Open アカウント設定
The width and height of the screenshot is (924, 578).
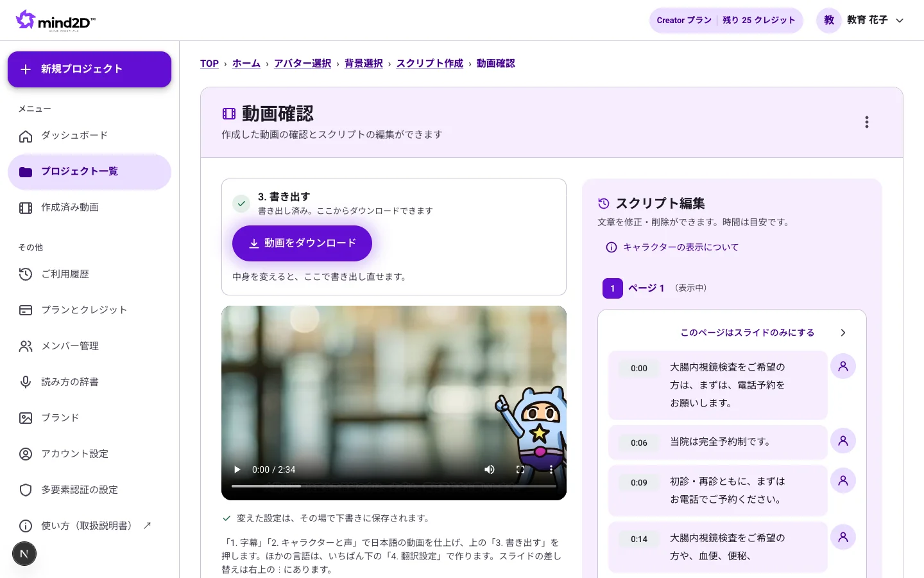pyautogui.click(x=89, y=455)
